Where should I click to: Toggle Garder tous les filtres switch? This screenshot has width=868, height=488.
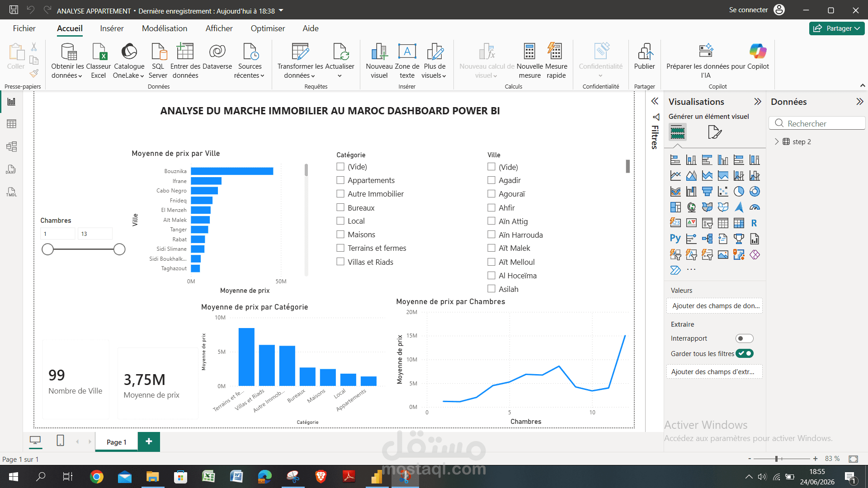tap(744, 354)
